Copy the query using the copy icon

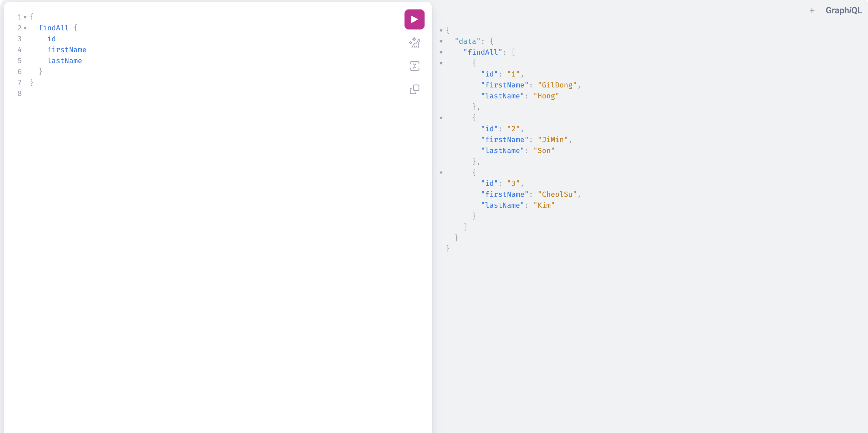pos(414,89)
